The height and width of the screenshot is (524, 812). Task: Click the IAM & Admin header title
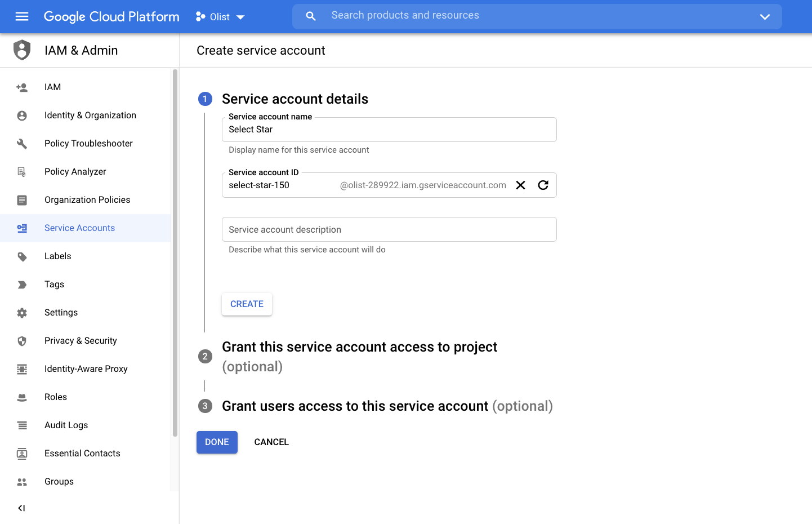(x=81, y=50)
